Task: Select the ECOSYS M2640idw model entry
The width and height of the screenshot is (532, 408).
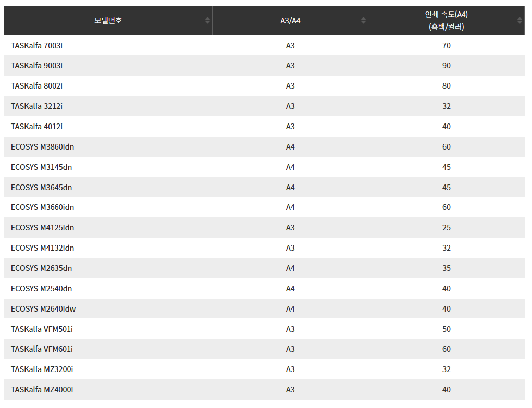Action: click(43, 309)
